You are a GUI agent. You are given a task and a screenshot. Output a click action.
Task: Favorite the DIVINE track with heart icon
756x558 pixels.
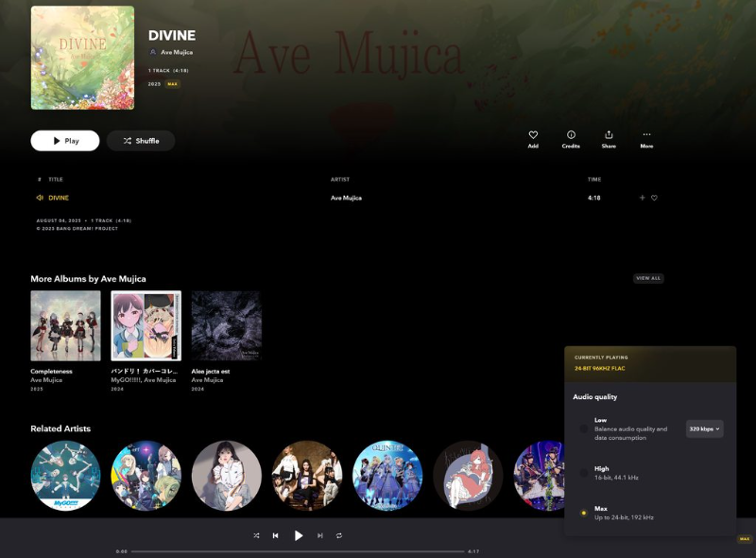654,198
